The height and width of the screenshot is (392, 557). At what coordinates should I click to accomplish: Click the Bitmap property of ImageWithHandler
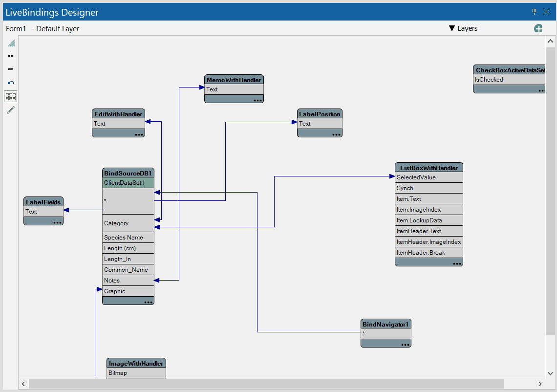point(117,373)
